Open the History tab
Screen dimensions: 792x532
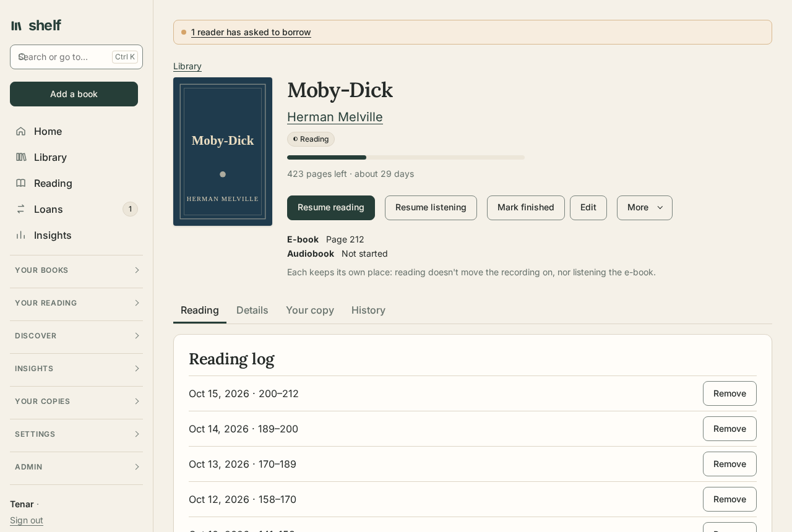coord(369,311)
